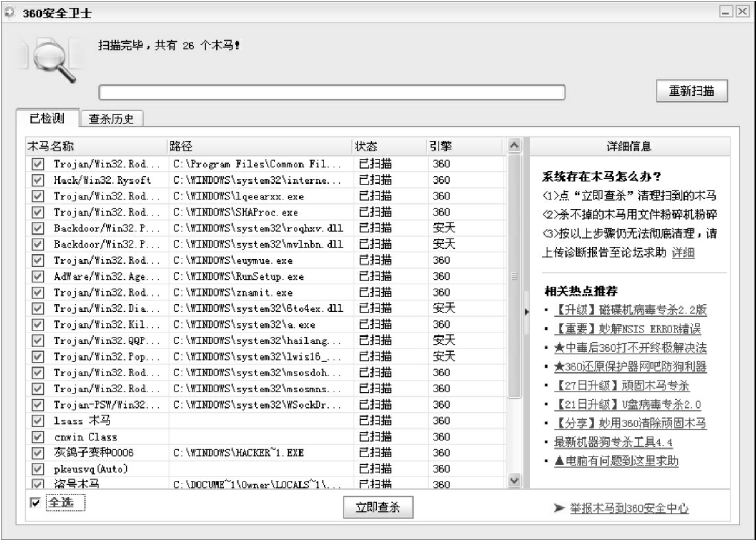The width and height of the screenshot is (756, 540).
Task: Open the 磁碟机病毒专杀2.2版 link
Action: pos(630,310)
